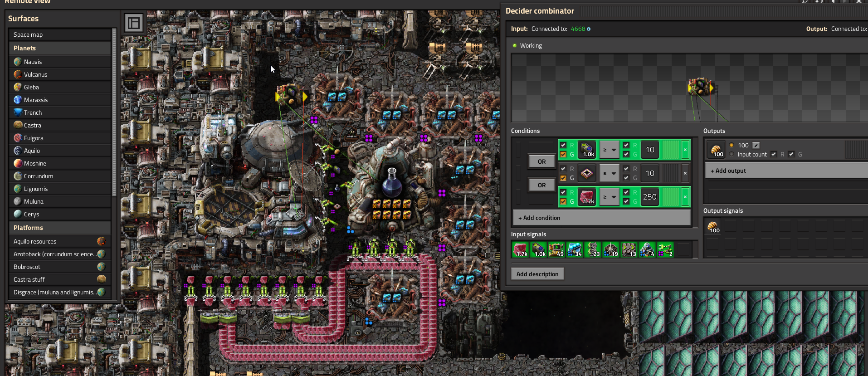
Task: Select the Corrundum planet icon
Action: (18, 176)
